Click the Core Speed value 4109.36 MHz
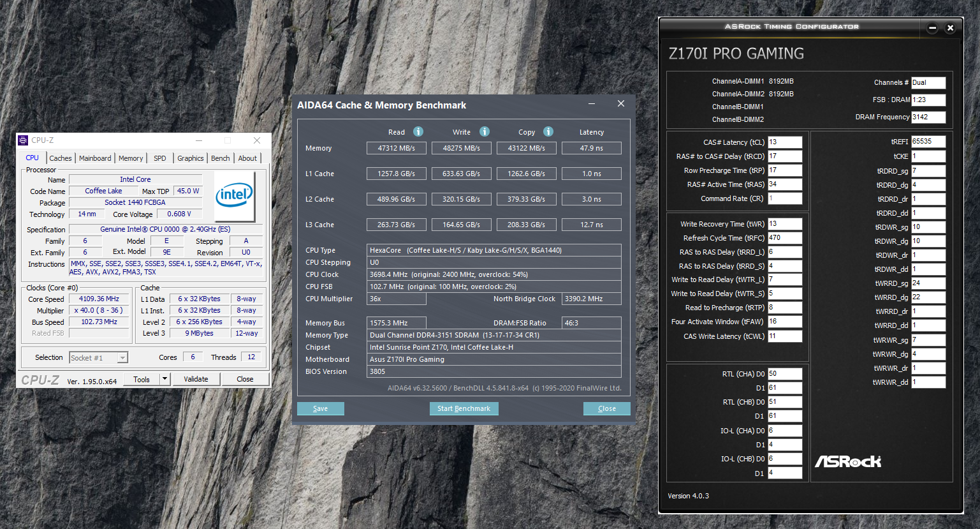The height and width of the screenshot is (529, 980). 99,299
